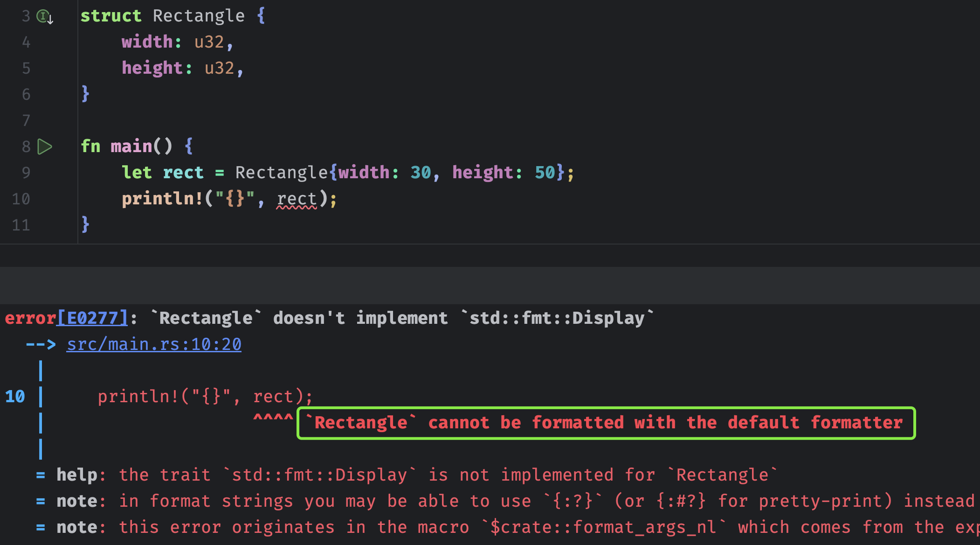This screenshot has height=545, width=980.
Task: Click line number 10 in editor gutter
Action: pyautogui.click(x=21, y=199)
